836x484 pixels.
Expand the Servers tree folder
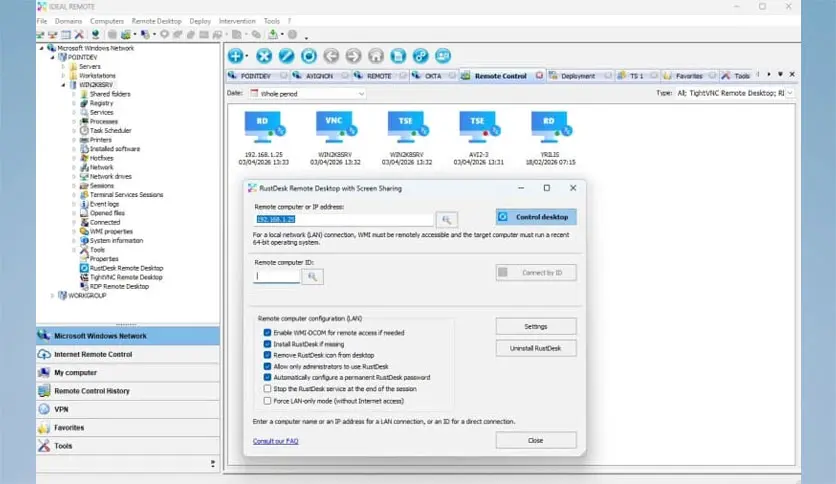[x=63, y=67]
